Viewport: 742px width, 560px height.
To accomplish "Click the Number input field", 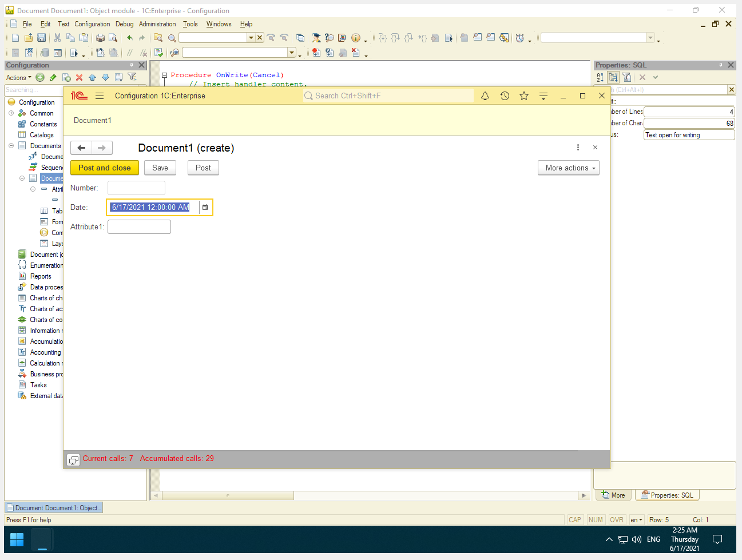I will 136,188.
